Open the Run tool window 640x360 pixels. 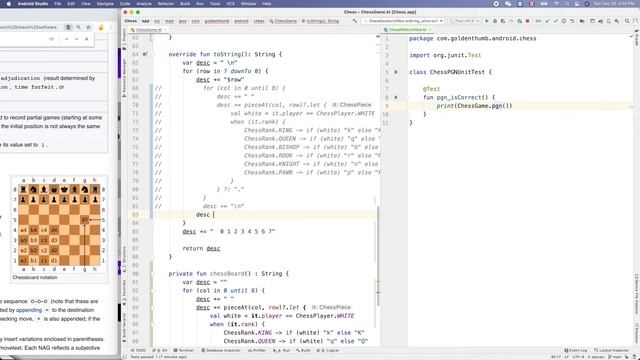click(x=282, y=351)
